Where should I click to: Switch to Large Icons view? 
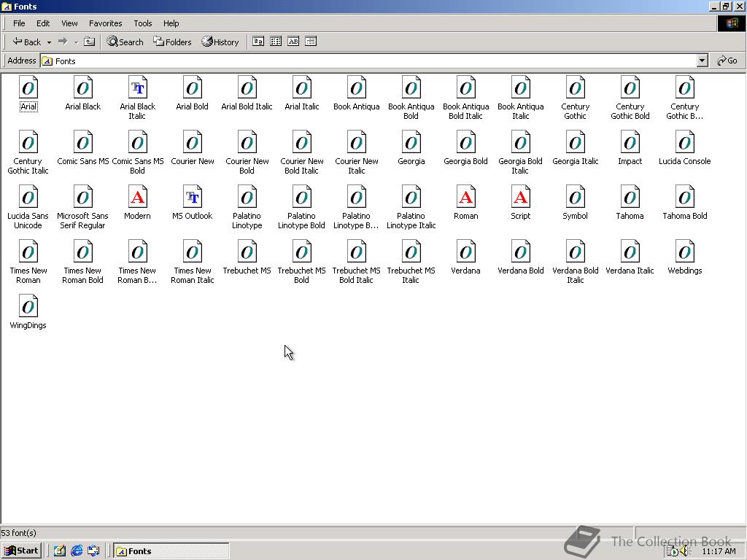tap(258, 42)
